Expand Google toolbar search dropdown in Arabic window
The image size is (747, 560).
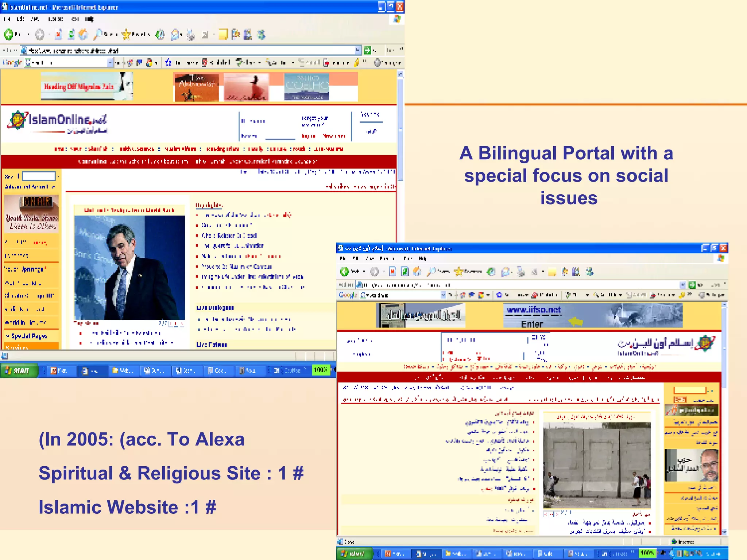click(x=443, y=295)
